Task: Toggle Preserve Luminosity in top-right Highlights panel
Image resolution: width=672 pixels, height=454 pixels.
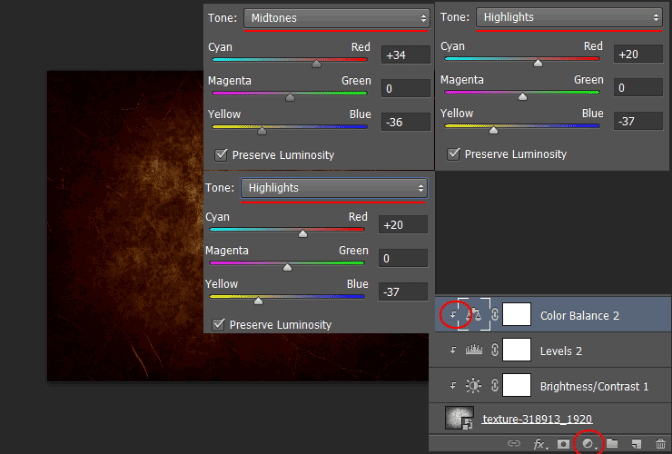Action: point(453,154)
